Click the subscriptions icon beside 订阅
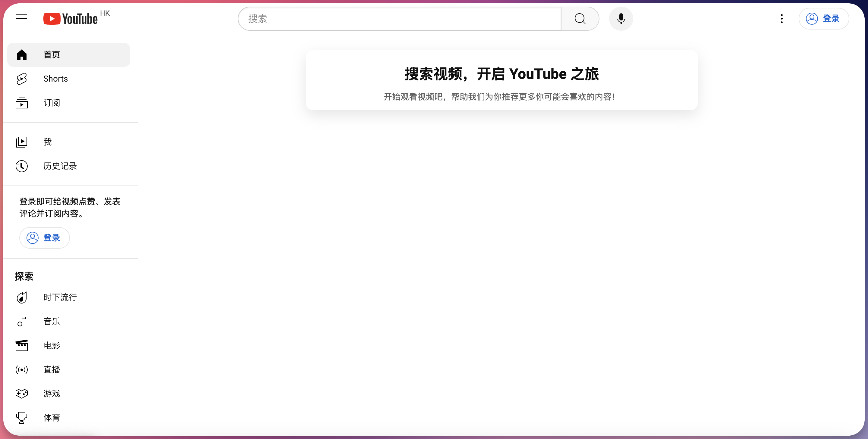 (x=22, y=103)
